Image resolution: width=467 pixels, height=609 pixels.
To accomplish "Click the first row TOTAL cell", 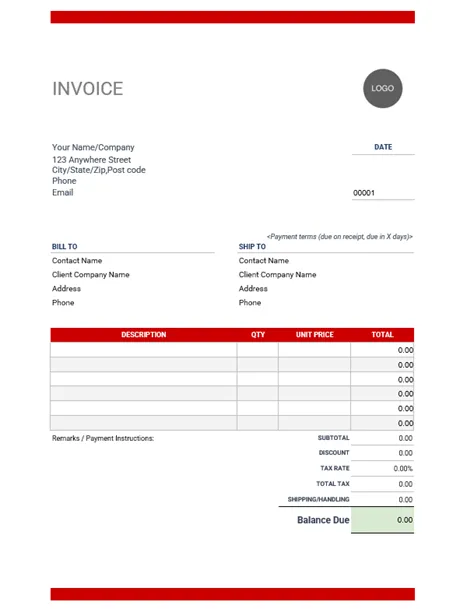I will (x=382, y=350).
